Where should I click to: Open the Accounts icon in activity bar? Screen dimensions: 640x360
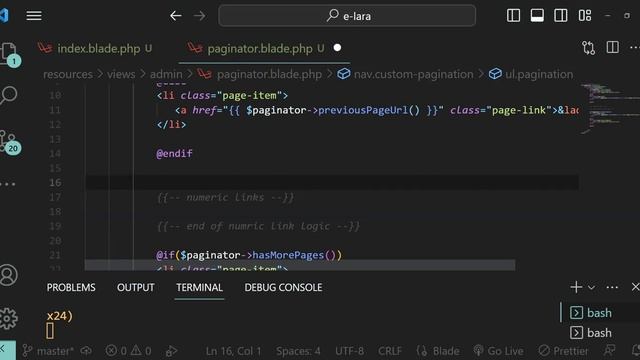click(9, 275)
